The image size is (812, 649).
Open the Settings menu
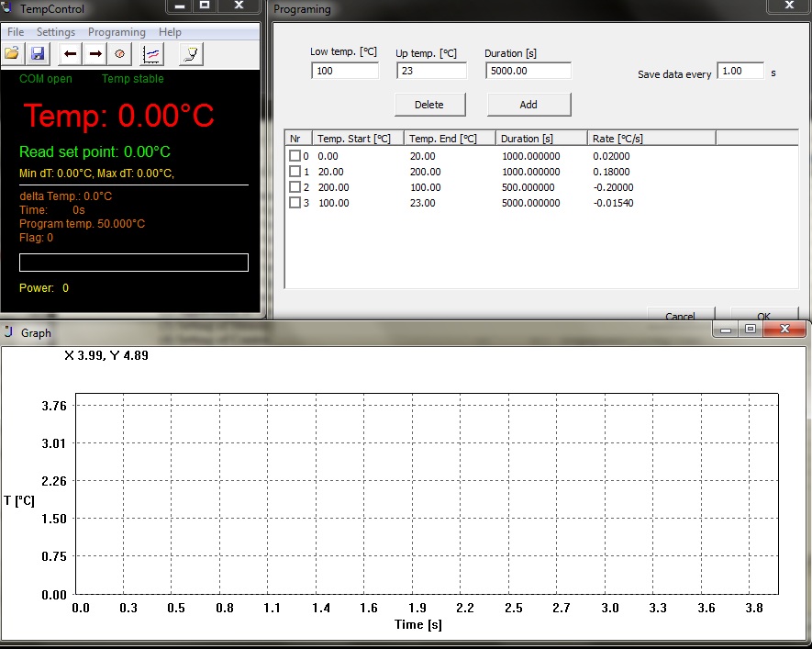pyautogui.click(x=56, y=32)
